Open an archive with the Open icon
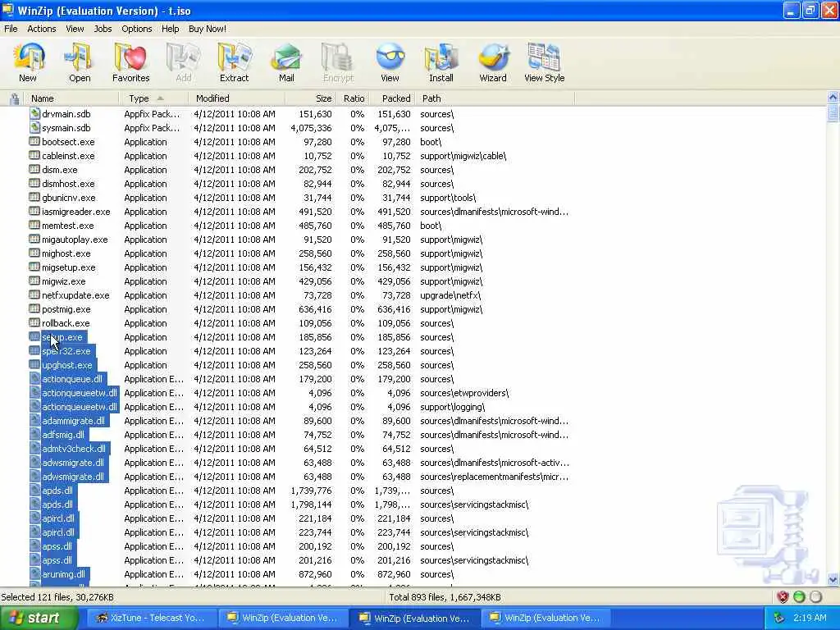The width and height of the screenshot is (840, 630). point(79,57)
